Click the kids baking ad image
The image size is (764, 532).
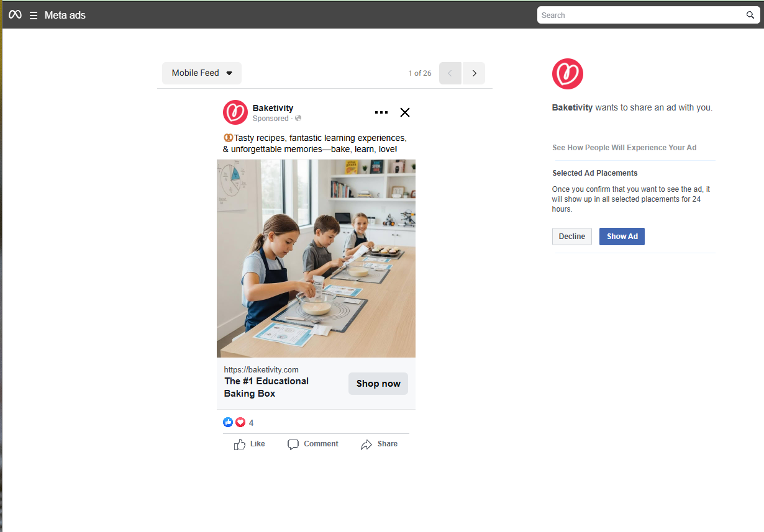click(316, 258)
